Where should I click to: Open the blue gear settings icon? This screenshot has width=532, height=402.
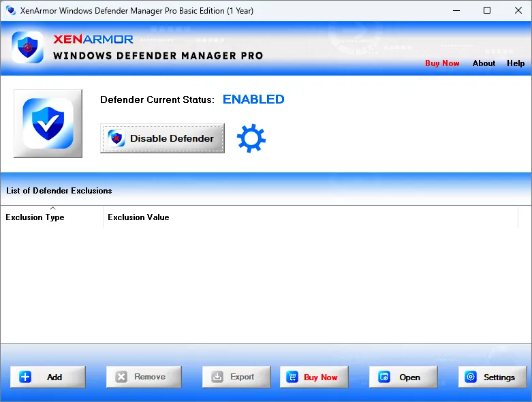(251, 138)
